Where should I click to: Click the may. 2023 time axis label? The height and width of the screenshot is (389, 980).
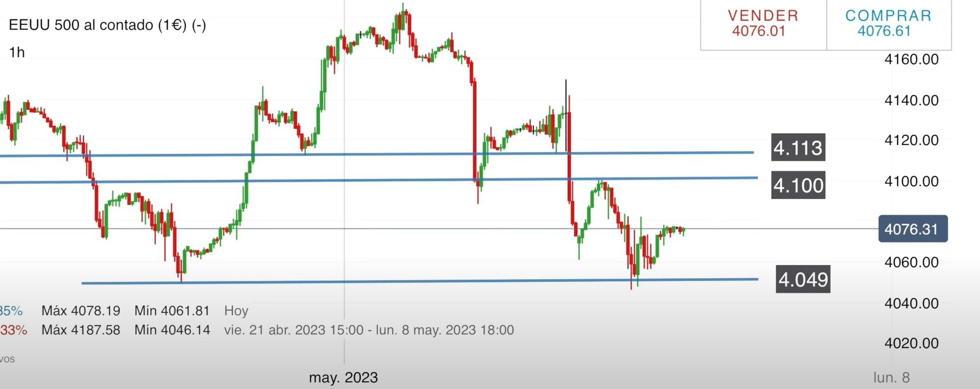coord(343,378)
